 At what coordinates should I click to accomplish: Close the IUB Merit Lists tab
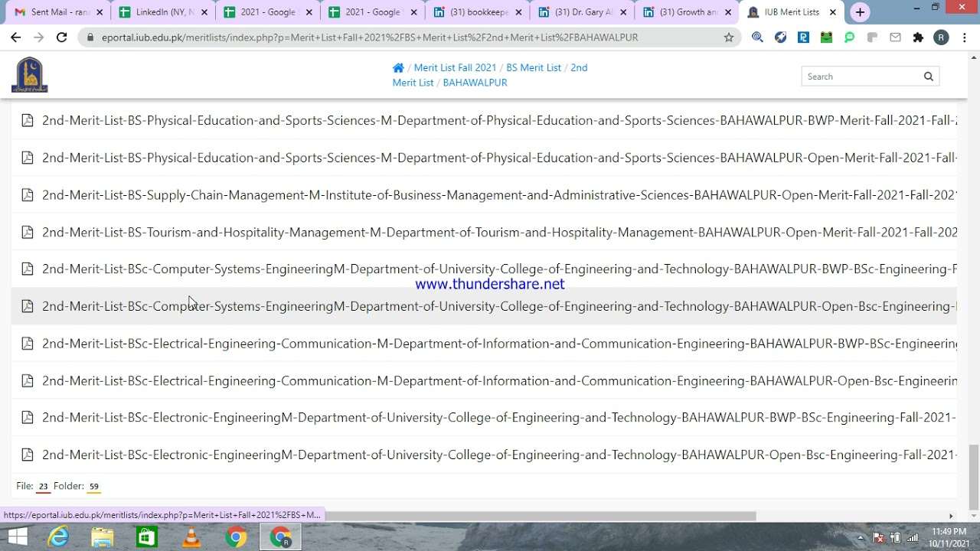click(833, 12)
